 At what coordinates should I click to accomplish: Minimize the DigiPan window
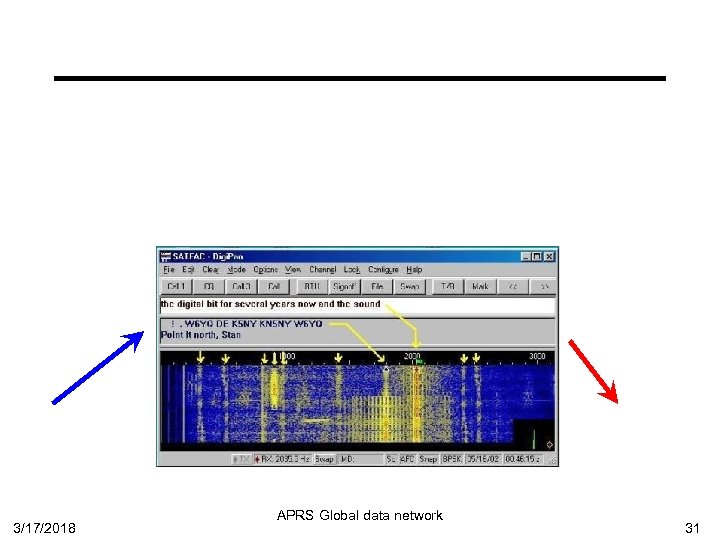pyautogui.click(x=526, y=256)
